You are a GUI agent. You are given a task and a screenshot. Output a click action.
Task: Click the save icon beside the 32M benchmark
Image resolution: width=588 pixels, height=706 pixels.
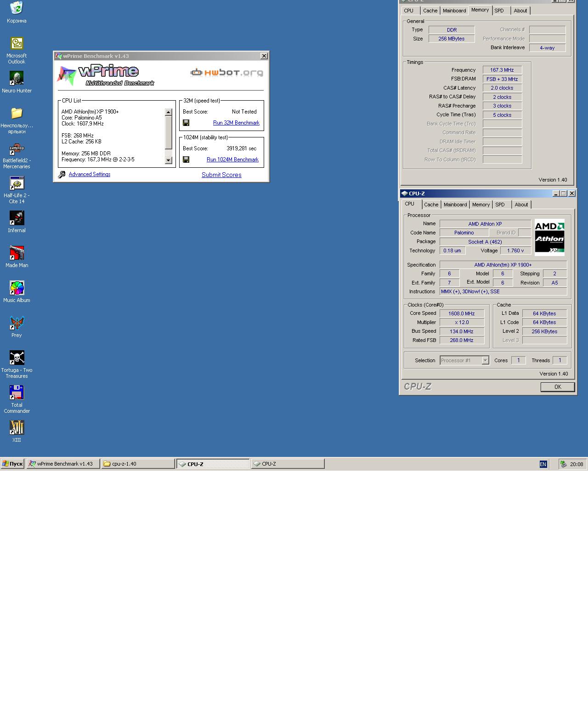tap(186, 123)
